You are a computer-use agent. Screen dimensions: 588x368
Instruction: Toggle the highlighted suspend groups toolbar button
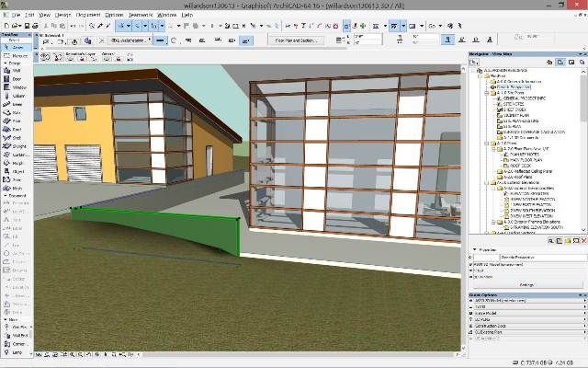tap(346, 26)
